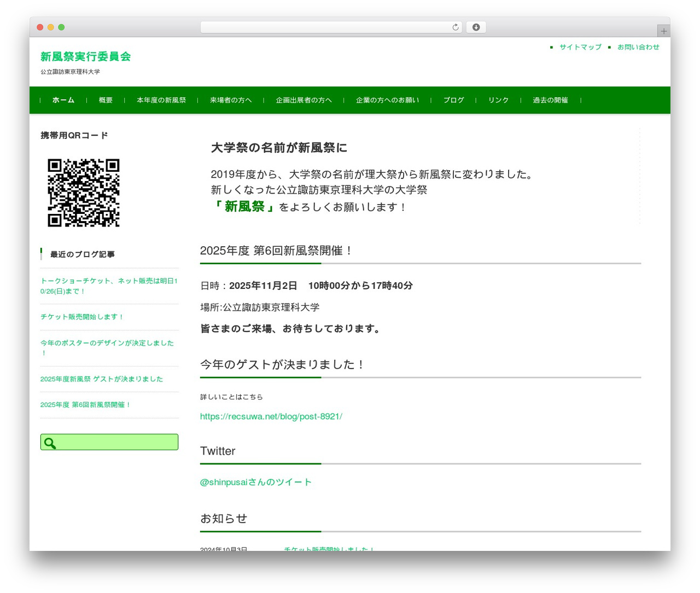Open the recsuwa.net/blog/post-8921 URL link

coord(271,416)
